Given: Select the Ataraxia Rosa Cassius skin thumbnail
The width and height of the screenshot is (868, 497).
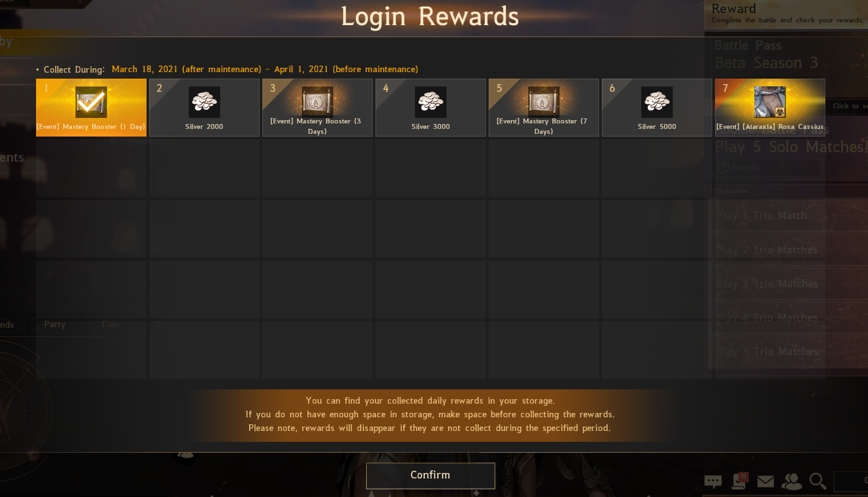Looking at the screenshot, I should [770, 102].
